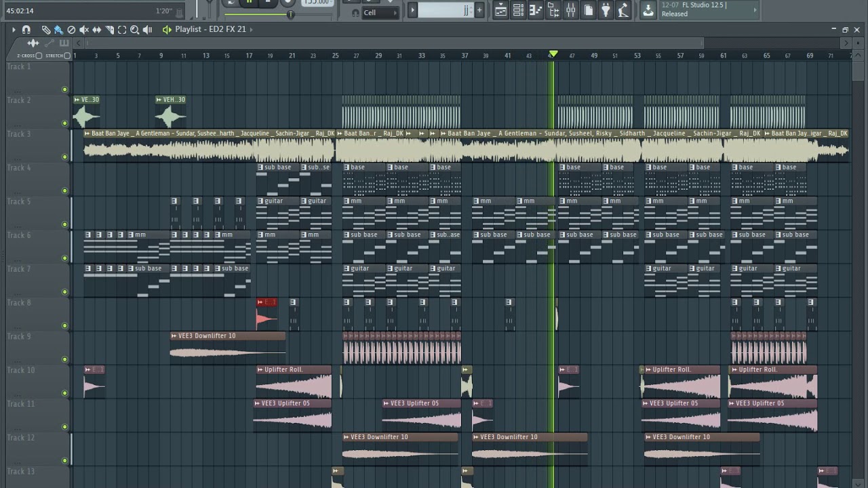The image size is (868, 488).
Task: Mute Track 1 with its green light
Action: tap(65, 89)
